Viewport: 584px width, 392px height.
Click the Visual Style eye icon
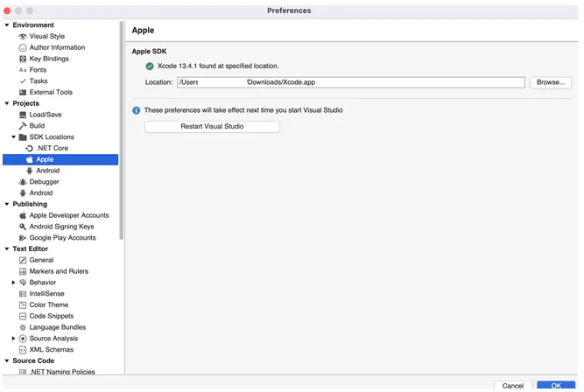(x=23, y=37)
